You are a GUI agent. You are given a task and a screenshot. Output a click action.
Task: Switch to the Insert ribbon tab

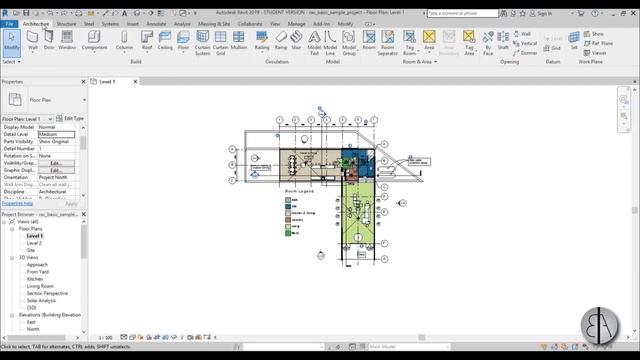click(x=133, y=24)
